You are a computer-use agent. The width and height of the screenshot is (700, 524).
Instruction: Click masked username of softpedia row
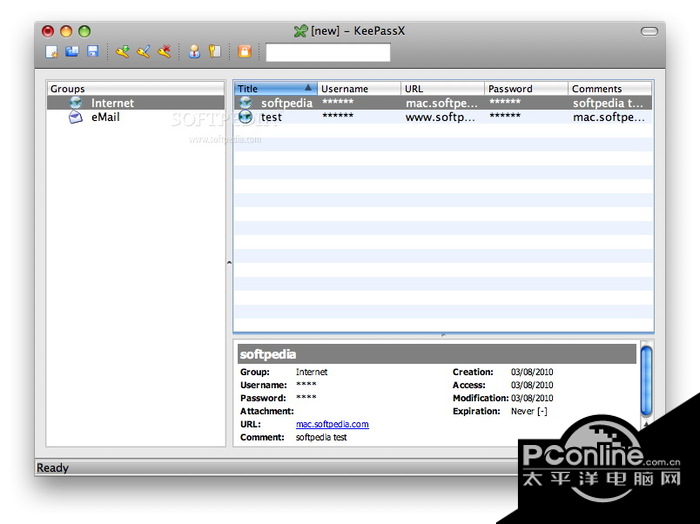point(338,102)
